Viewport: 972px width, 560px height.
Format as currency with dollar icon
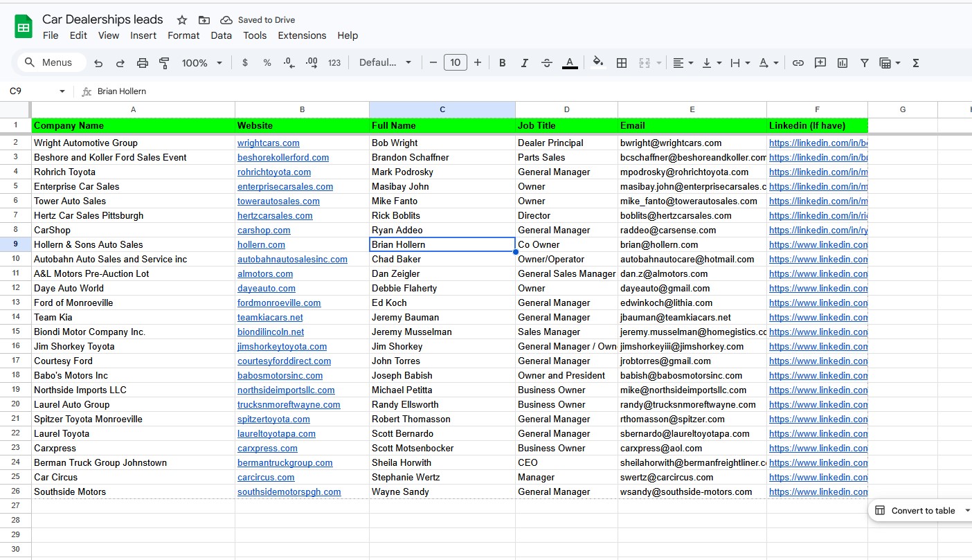tap(245, 63)
